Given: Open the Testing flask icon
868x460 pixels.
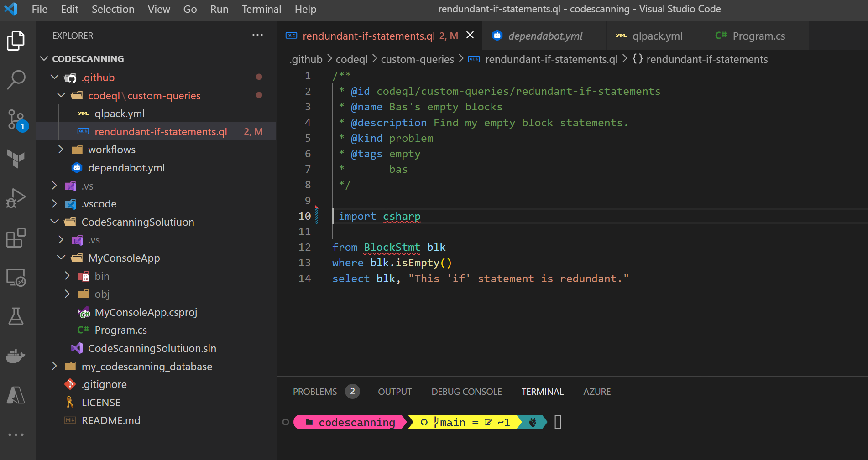Looking at the screenshot, I should 16,316.
